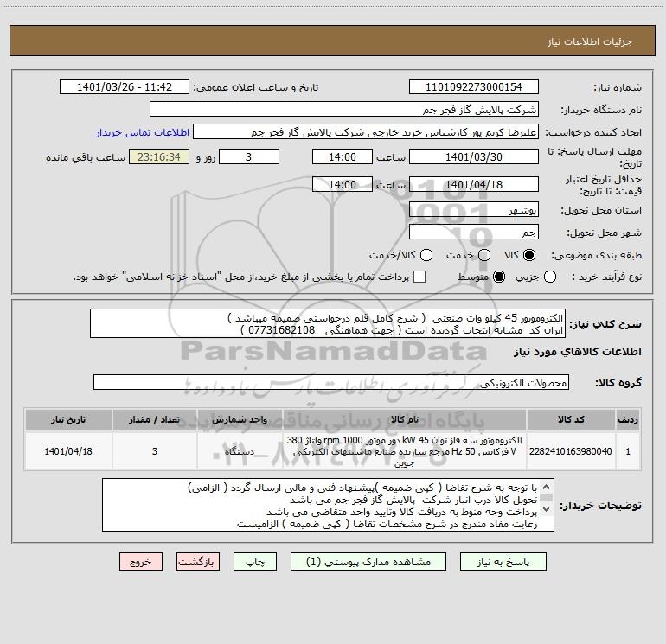Click the delivery city field جم
Screen dimensions: 666x644
tap(474, 232)
